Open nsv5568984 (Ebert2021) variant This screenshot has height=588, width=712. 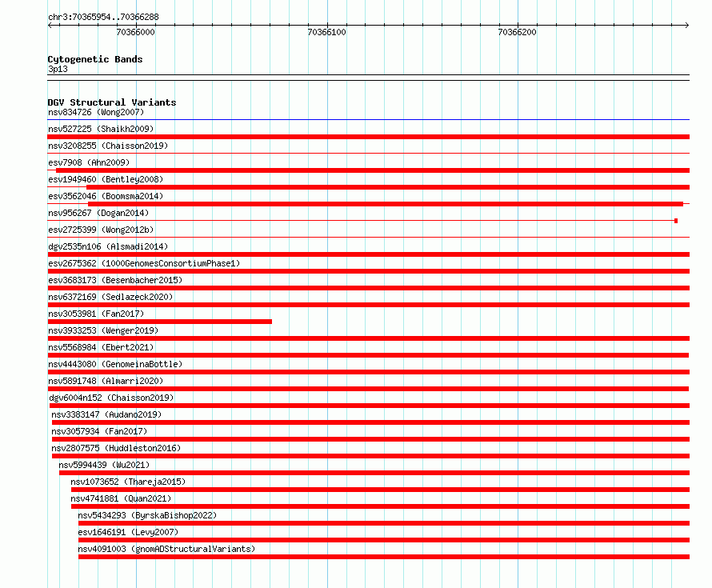(101, 347)
